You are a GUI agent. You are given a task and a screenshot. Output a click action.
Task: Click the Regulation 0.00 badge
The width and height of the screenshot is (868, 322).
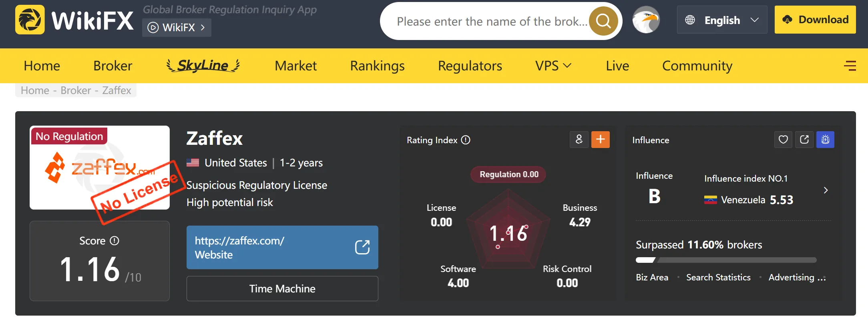(508, 175)
